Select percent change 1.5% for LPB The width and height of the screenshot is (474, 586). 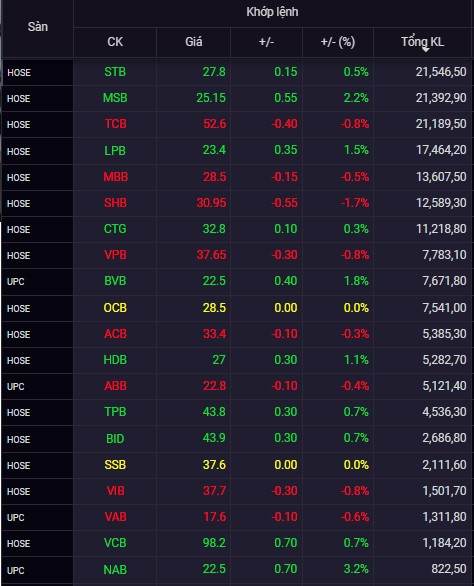coord(357,150)
